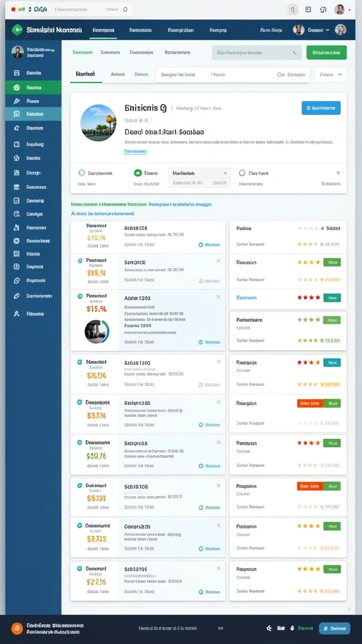Select the rightmost empty radio in the profile card

[x=242, y=173]
